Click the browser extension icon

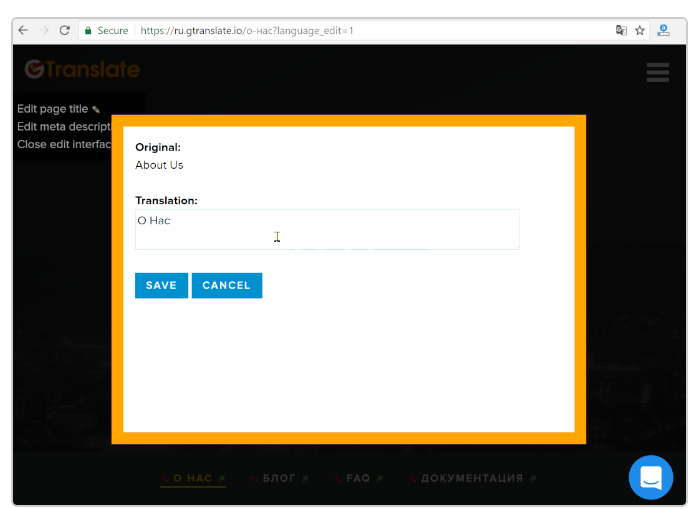[663, 31]
